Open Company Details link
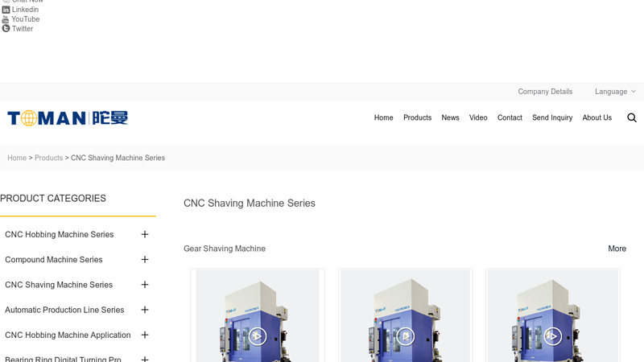This screenshot has width=644, height=362. pyautogui.click(x=545, y=92)
